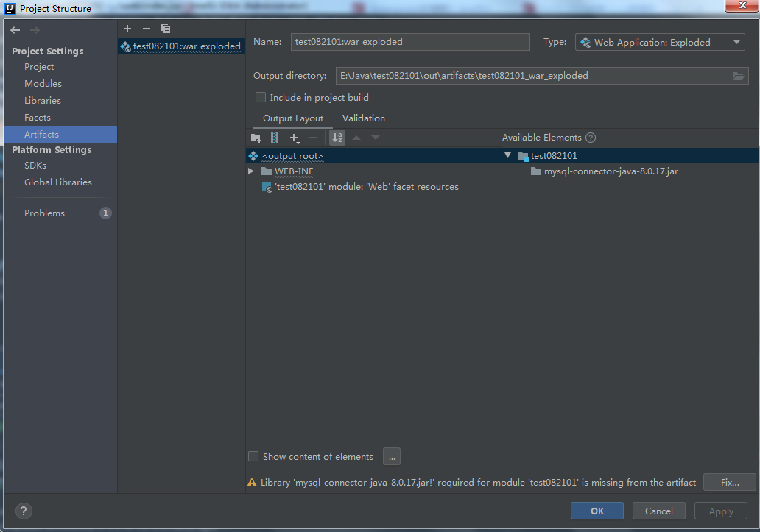Create archive in output layout
This screenshot has height=532, width=760.
click(x=275, y=138)
